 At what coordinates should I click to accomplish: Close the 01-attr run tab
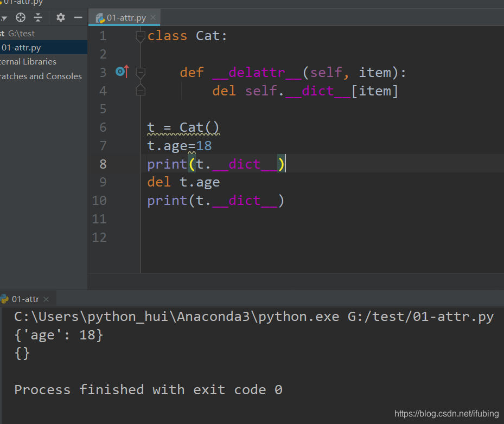click(46, 299)
